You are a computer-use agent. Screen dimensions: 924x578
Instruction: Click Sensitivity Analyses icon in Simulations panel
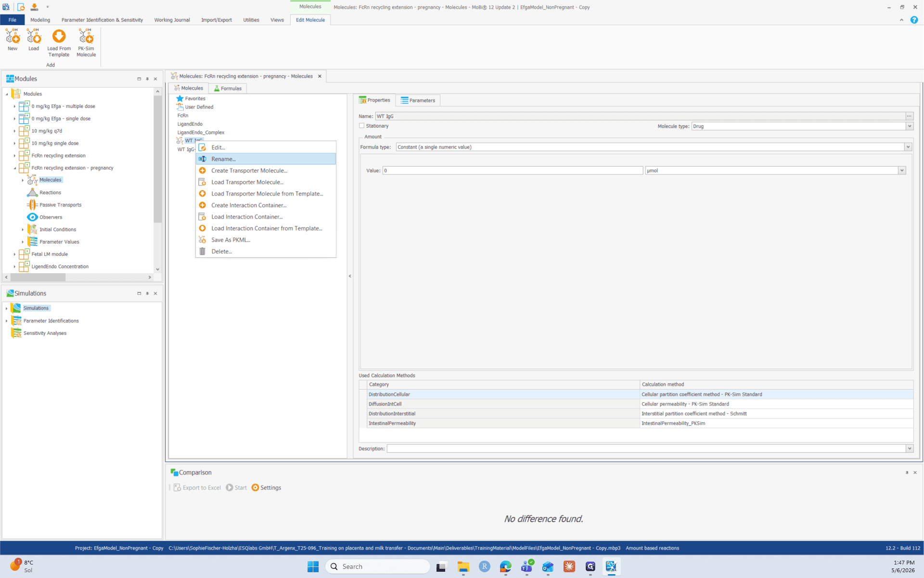(x=16, y=333)
